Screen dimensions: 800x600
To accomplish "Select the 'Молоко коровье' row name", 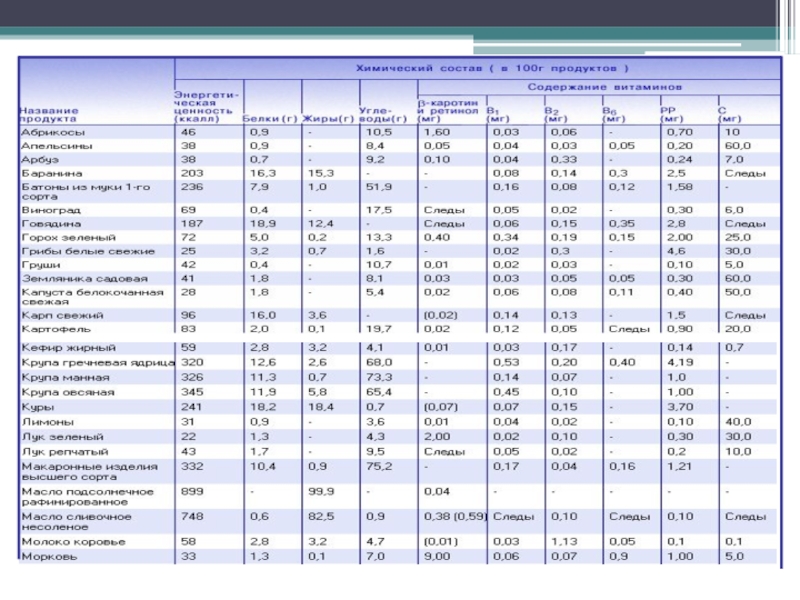I will (74, 541).
